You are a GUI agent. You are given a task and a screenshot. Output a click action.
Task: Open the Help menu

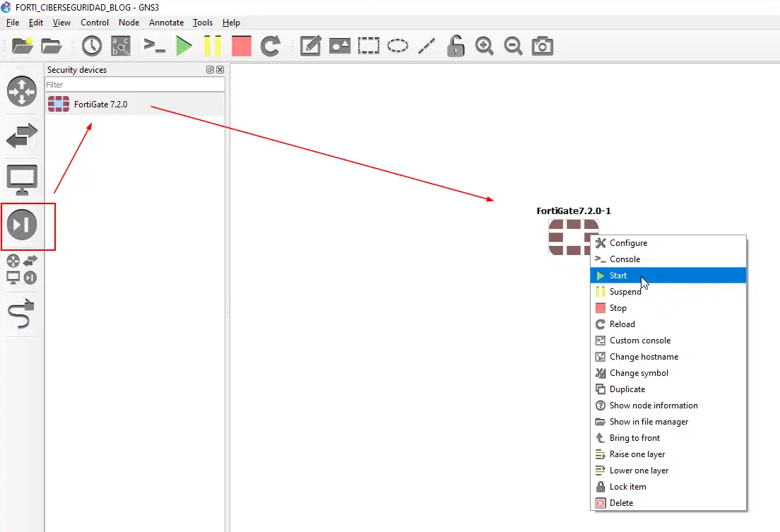(231, 23)
